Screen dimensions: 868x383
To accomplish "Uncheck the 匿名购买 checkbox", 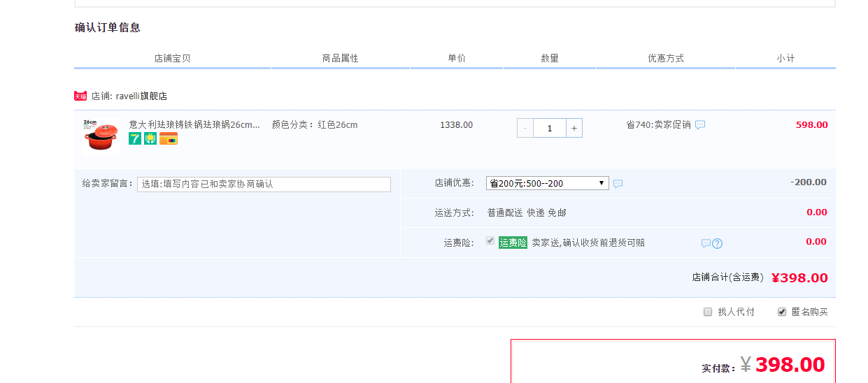I will tap(782, 312).
